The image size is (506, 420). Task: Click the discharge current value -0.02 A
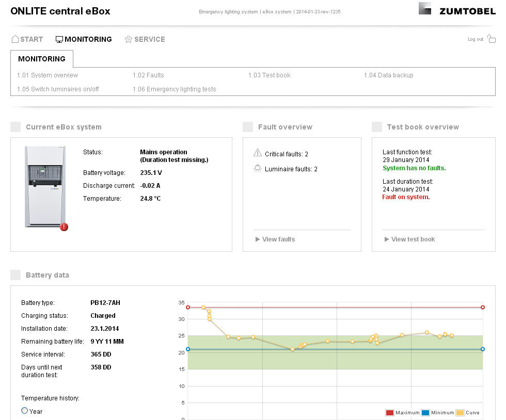point(150,185)
